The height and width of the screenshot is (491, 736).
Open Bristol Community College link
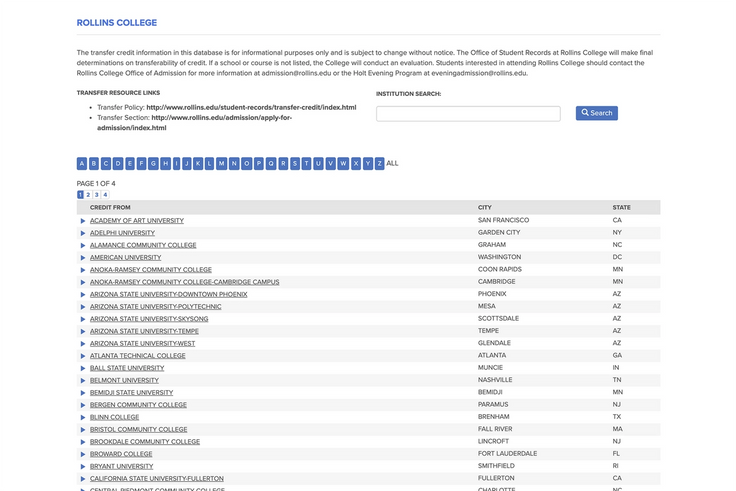(x=138, y=430)
